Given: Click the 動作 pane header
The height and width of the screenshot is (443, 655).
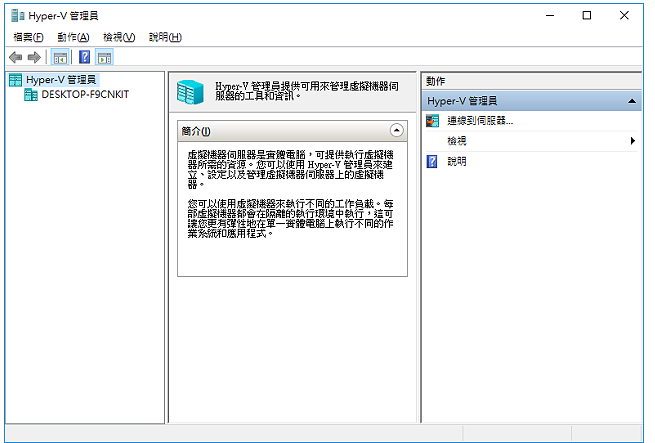Looking at the screenshot, I should tap(531, 81).
